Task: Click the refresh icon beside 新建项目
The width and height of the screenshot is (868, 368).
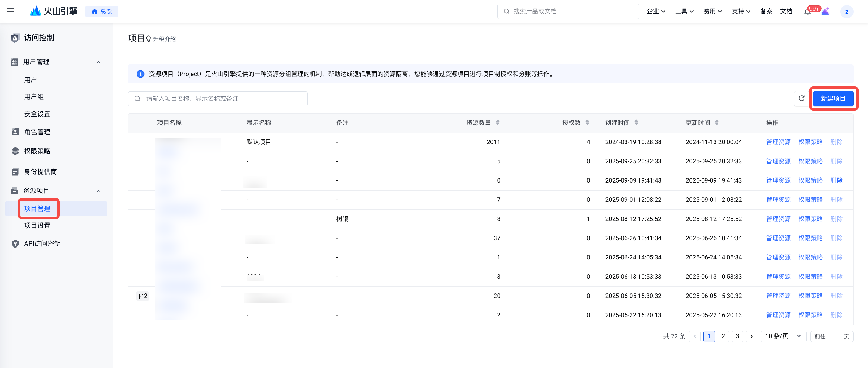Action: [801, 99]
